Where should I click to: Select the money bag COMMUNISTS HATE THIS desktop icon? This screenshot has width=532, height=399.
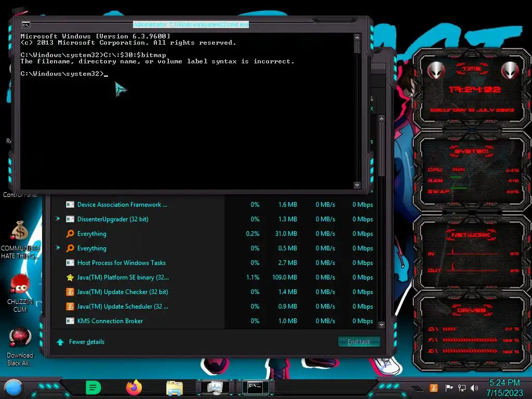(x=20, y=231)
